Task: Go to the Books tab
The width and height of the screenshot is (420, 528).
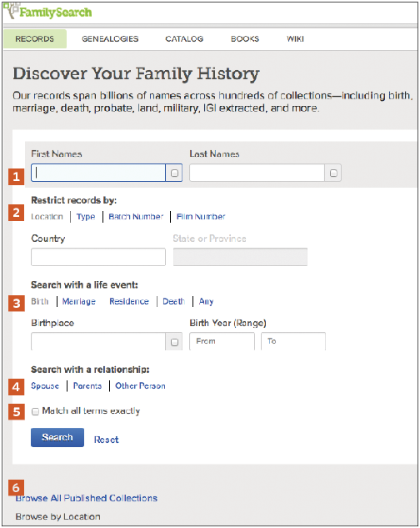Action: point(245,38)
